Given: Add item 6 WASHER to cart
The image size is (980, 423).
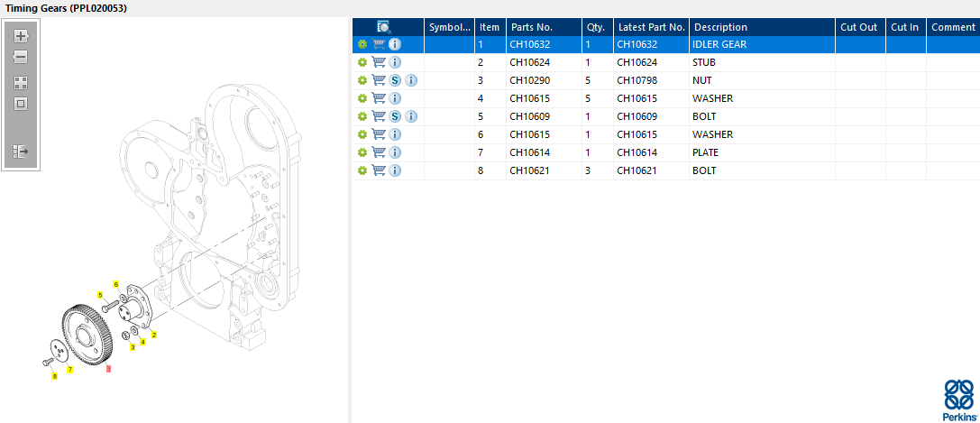Looking at the screenshot, I should click(x=378, y=134).
